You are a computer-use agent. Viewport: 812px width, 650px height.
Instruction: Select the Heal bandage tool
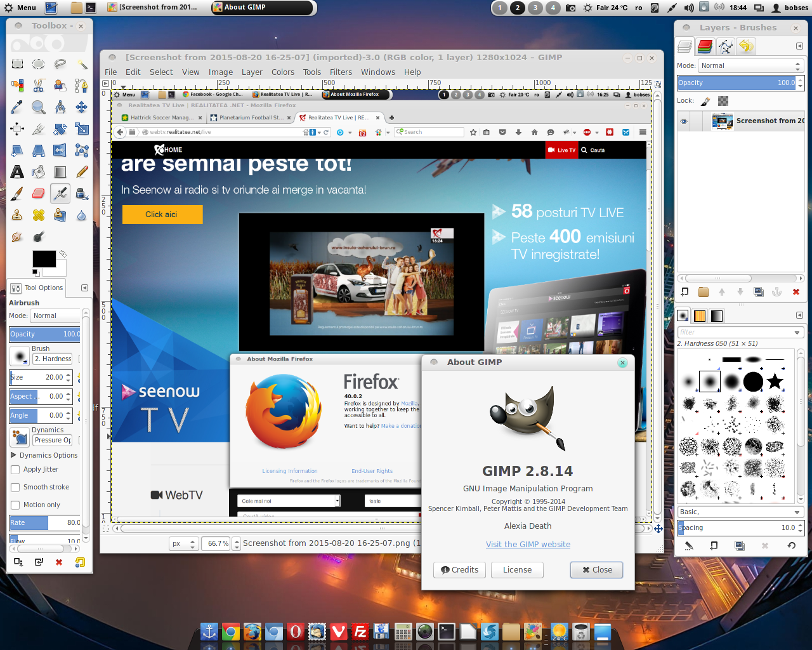[39, 215]
